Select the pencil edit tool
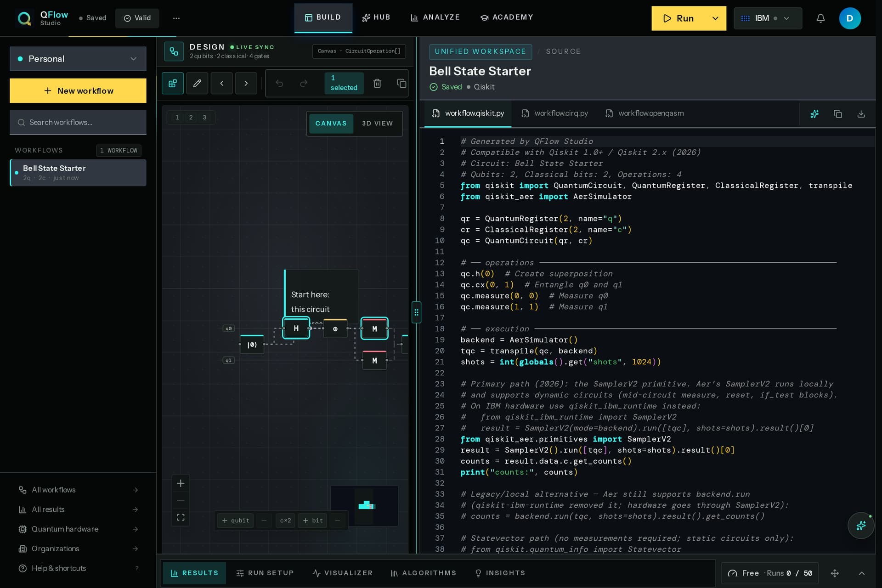The image size is (882, 588). [197, 83]
